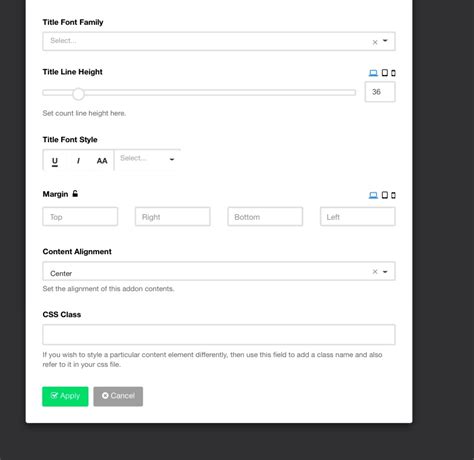
Task: Clear the Title Font Family selection
Action: tap(375, 42)
